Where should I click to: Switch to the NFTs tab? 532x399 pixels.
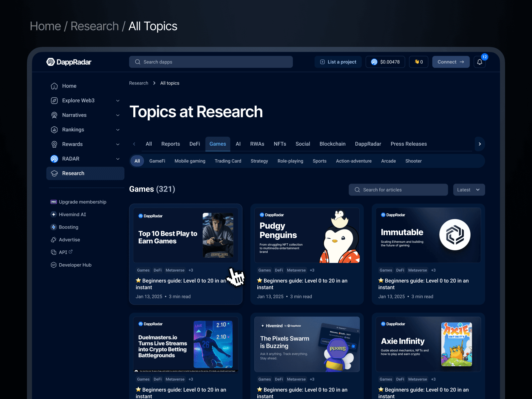click(280, 144)
